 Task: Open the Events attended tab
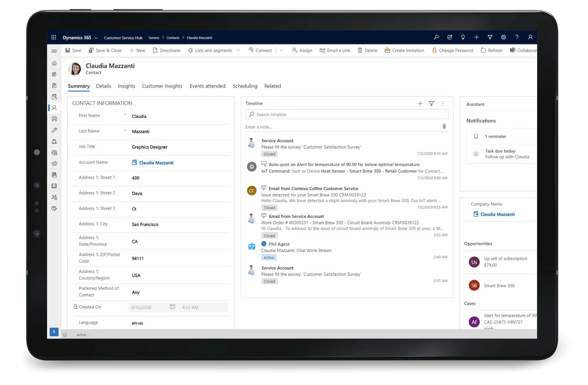(207, 86)
